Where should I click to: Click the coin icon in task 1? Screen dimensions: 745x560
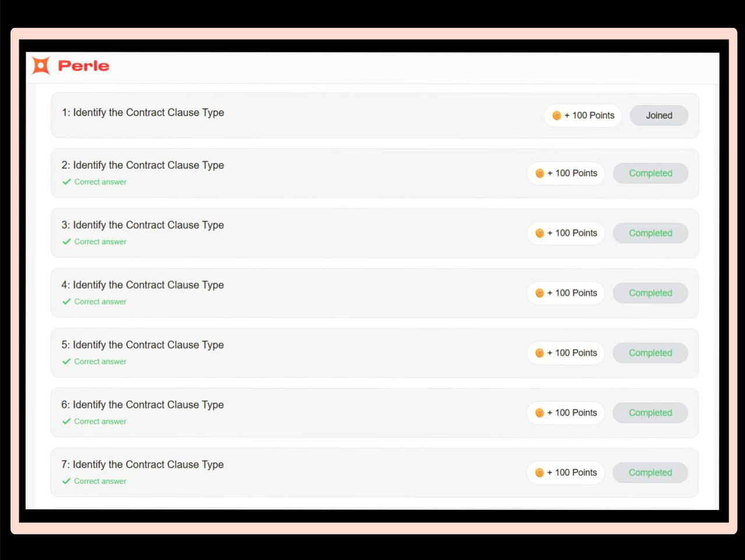[556, 116]
